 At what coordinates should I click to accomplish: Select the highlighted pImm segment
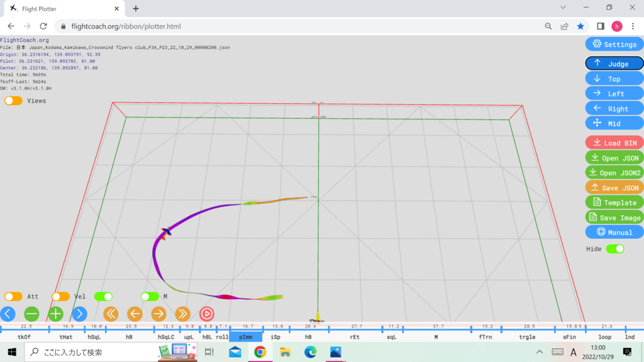[246, 337]
